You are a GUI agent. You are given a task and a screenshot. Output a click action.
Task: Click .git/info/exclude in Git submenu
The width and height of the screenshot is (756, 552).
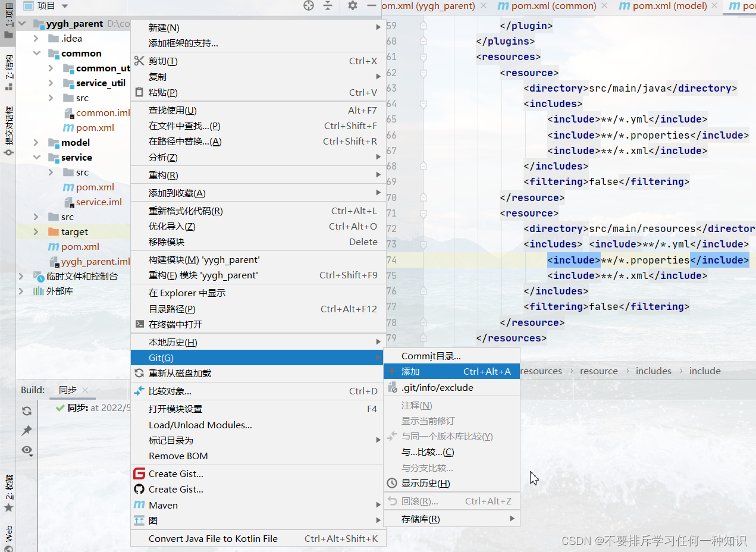(452, 388)
